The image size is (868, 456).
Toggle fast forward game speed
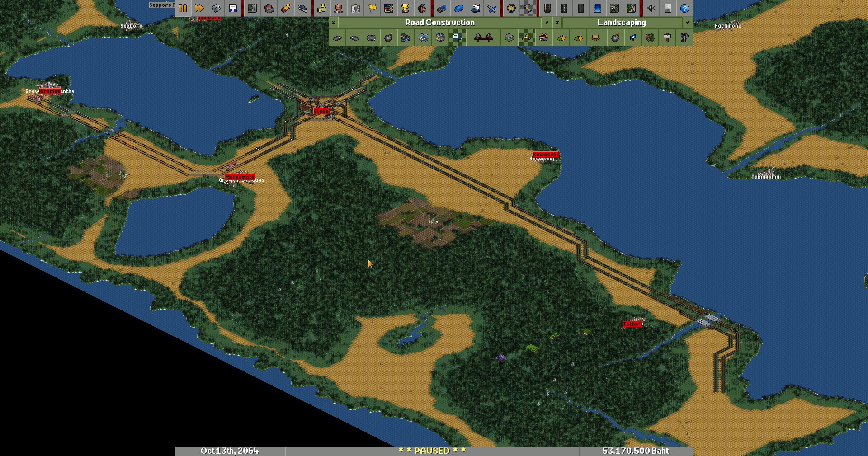(199, 8)
